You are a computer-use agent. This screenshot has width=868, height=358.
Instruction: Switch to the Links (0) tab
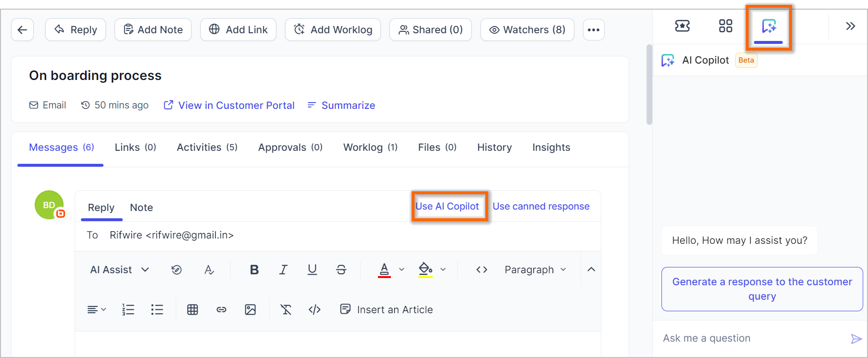coord(135,147)
